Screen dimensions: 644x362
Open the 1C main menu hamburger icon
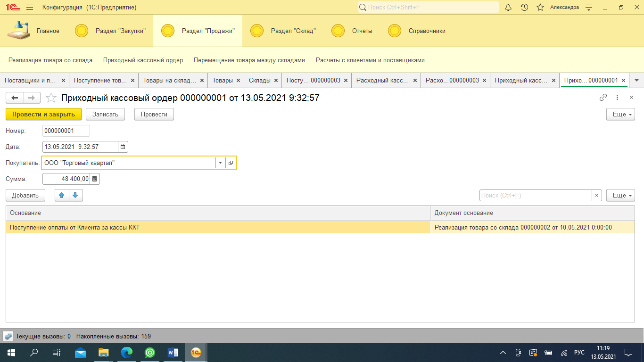30,7
